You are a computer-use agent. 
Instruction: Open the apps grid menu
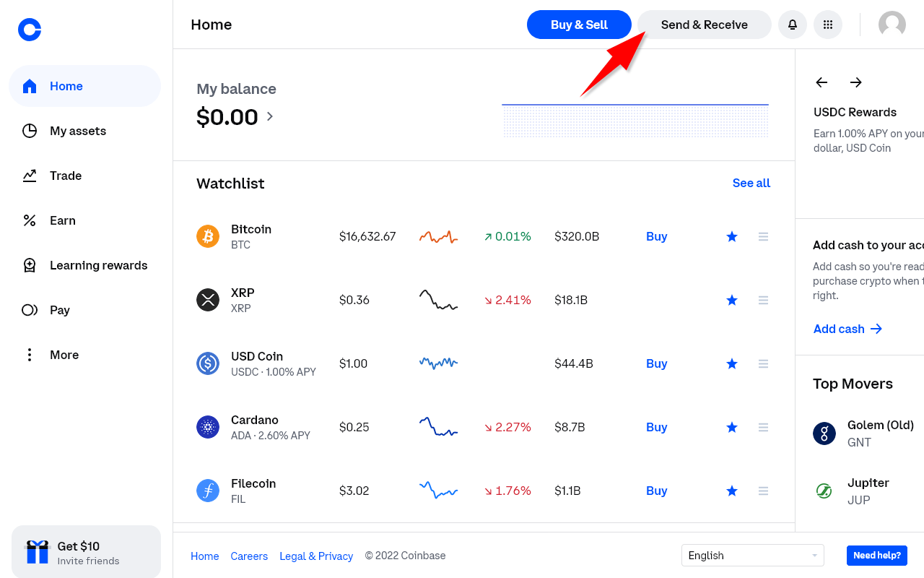pyautogui.click(x=828, y=25)
